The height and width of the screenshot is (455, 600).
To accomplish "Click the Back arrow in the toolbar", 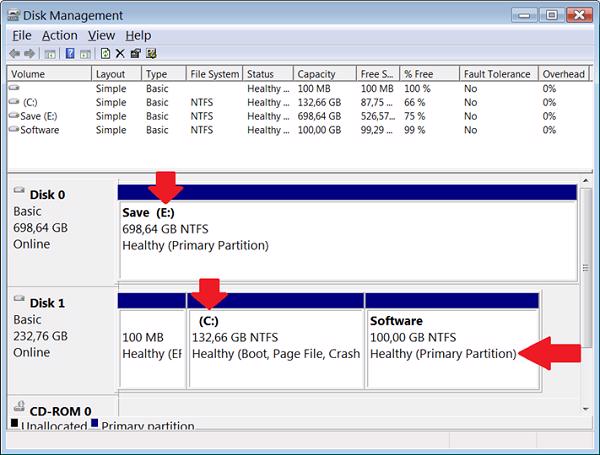I will (14, 53).
